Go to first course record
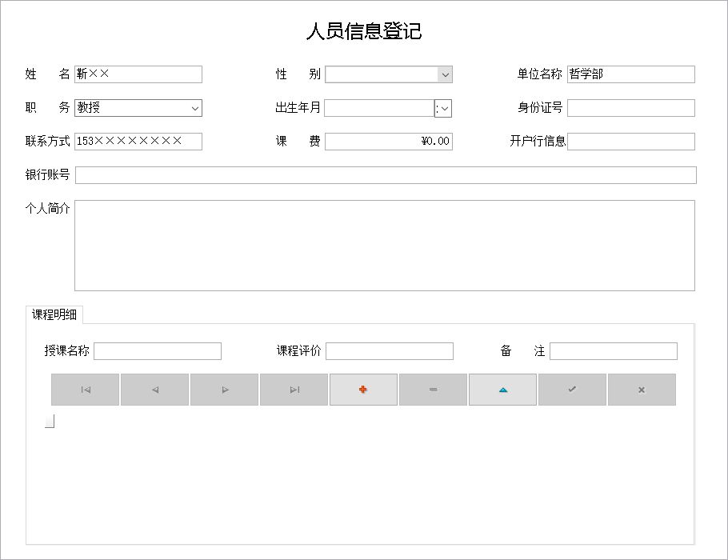Image resolution: width=728 pixels, height=560 pixels. point(85,390)
